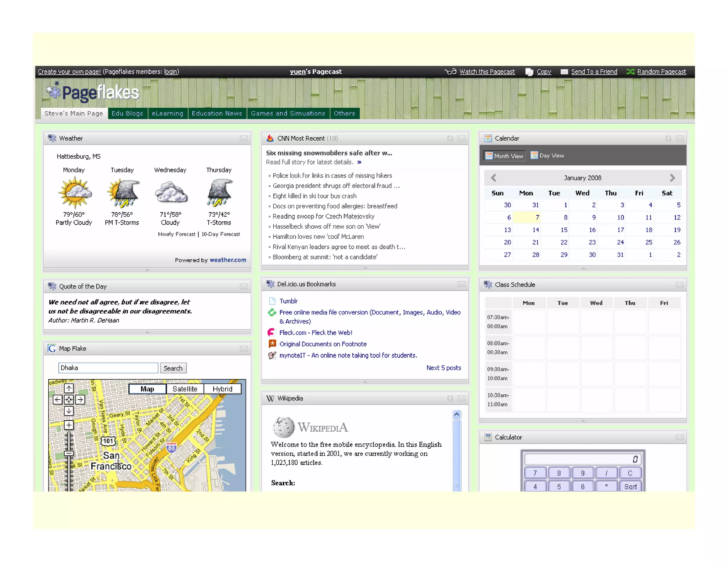Refresh the CNN Most Recent flake
Viewport: 728px width, 562px height.
[x=450, y=138]
